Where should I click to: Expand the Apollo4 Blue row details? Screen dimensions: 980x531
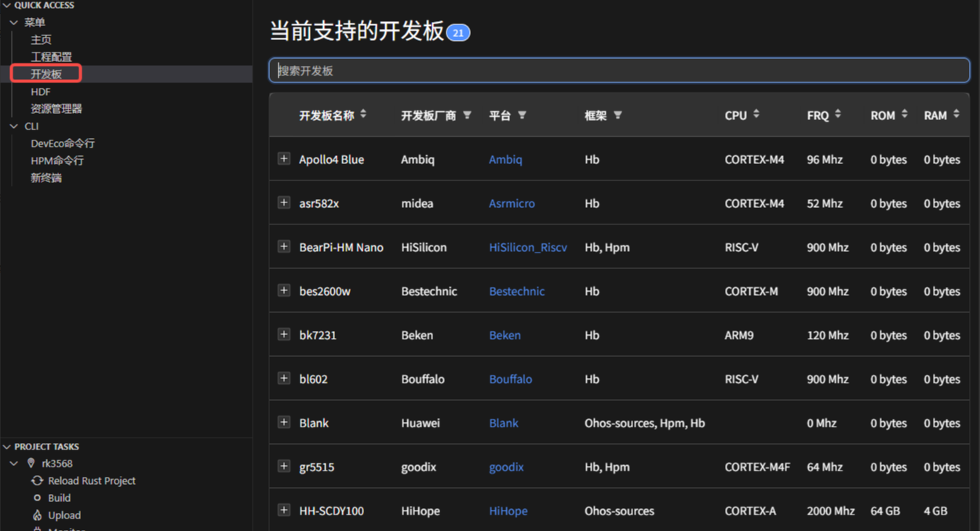point(284,158)
